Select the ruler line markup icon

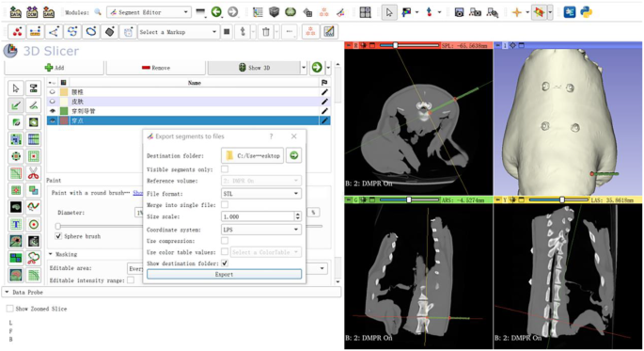click(36, 32)
